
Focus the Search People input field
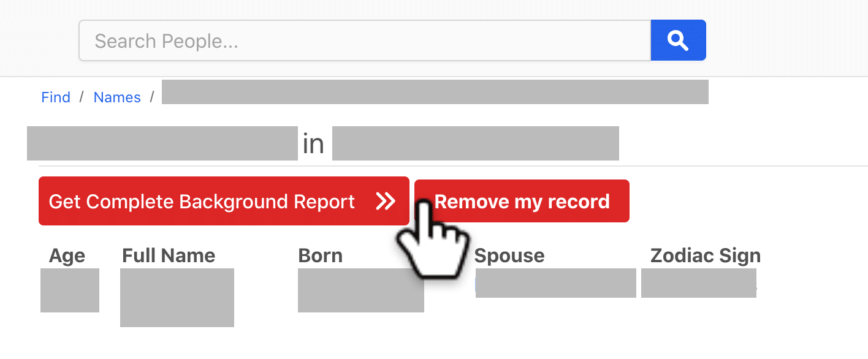click(x=364, y=41)
